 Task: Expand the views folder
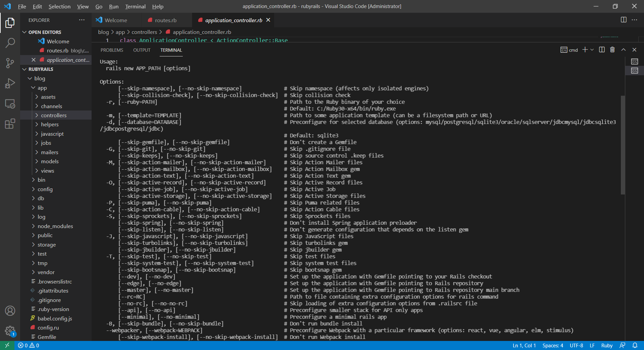click(x=56, y=171)
